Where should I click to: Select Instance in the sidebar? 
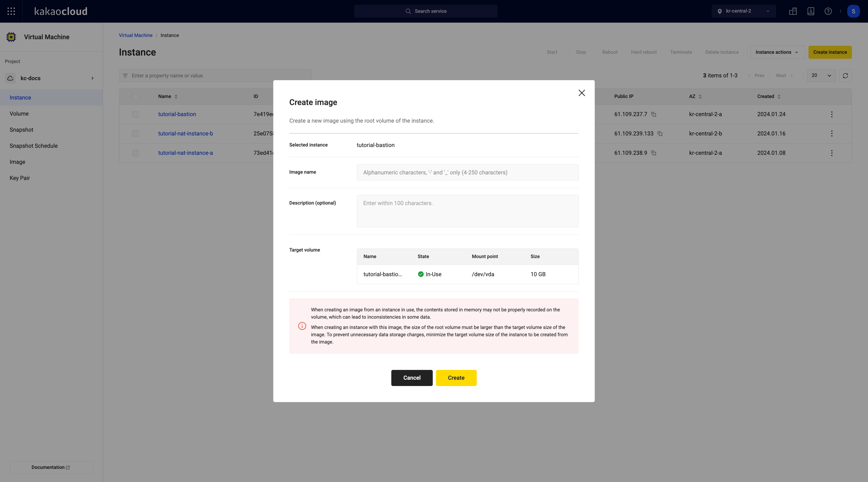[x=51, y=97]
